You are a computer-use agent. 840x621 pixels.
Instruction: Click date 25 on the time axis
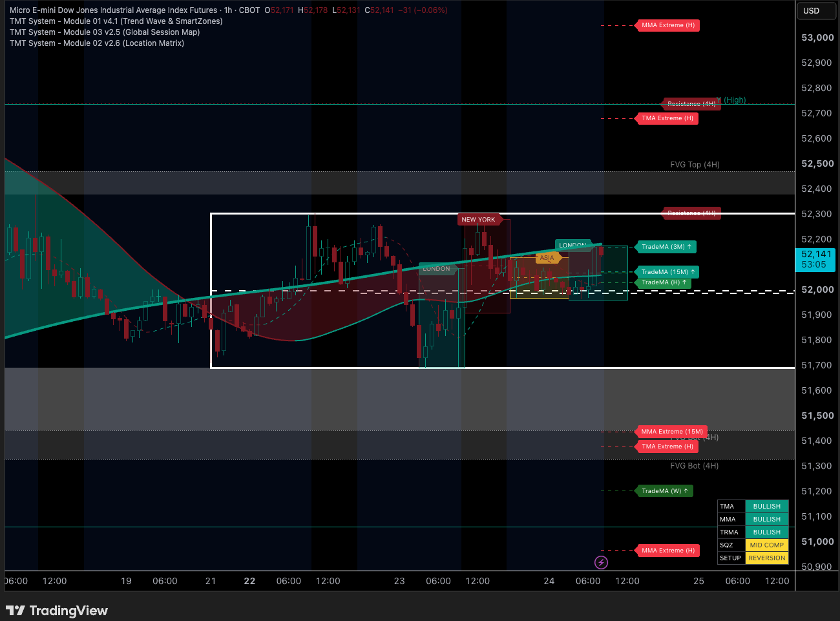699,582
